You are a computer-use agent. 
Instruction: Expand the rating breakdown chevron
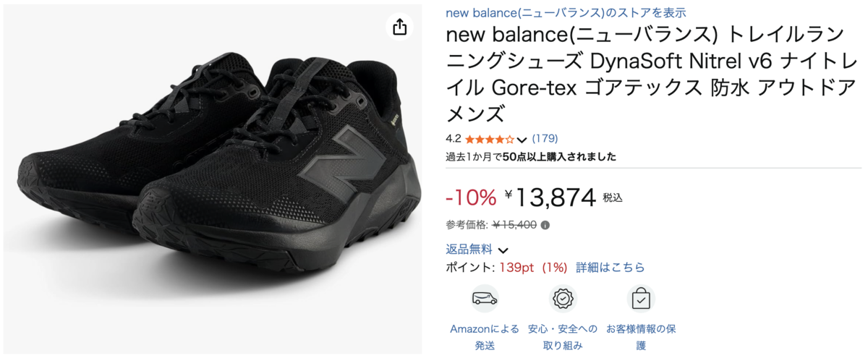(x=522, y=140)
